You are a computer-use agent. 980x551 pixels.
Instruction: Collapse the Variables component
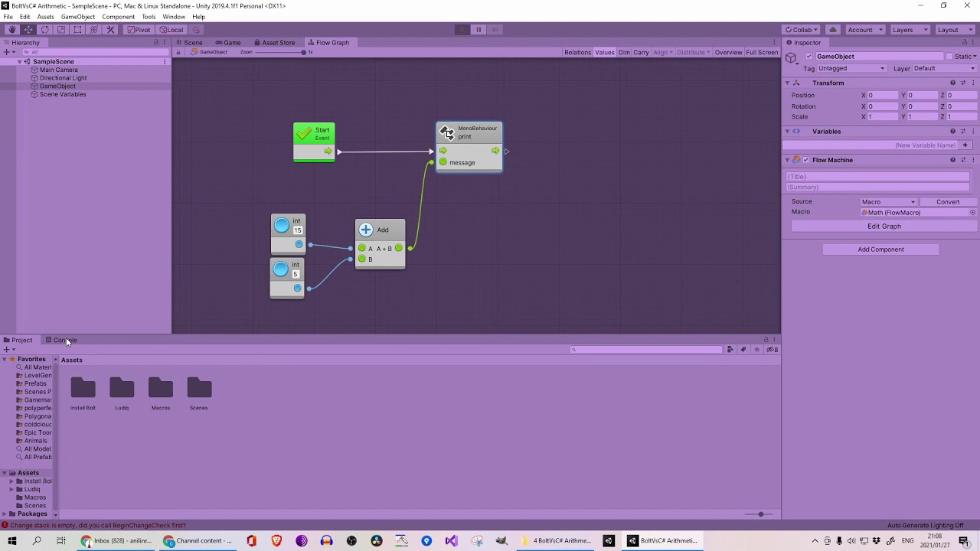coord(787,132)
